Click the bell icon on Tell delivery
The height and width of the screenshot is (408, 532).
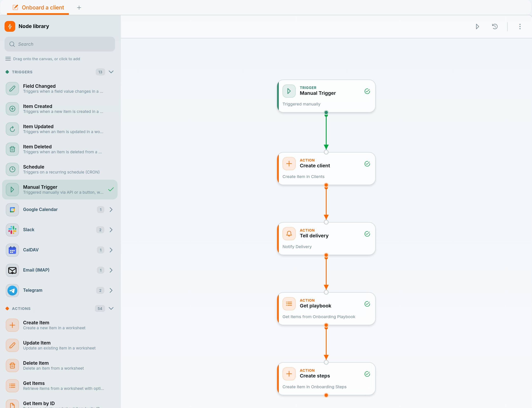tap(289, 234)
